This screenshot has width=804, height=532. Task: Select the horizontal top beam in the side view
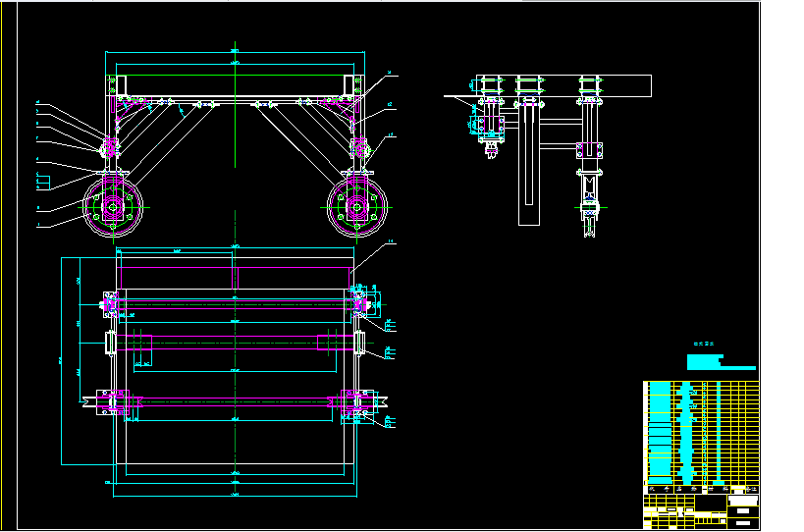point(564,85)
